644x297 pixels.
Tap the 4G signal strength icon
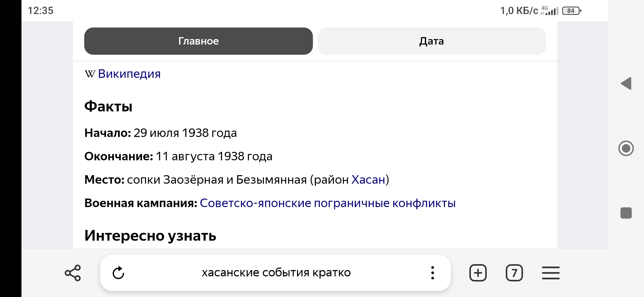549,10
